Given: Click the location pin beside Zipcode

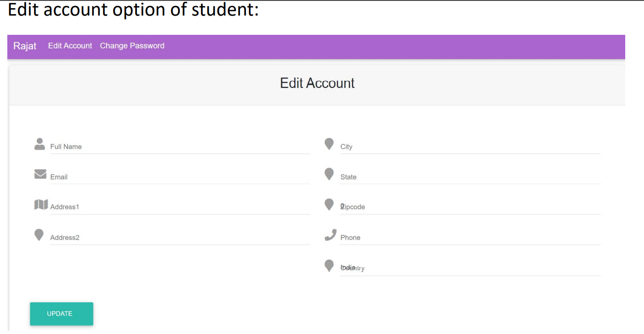Looking at the screenshot, I should (x=329, y=204).
